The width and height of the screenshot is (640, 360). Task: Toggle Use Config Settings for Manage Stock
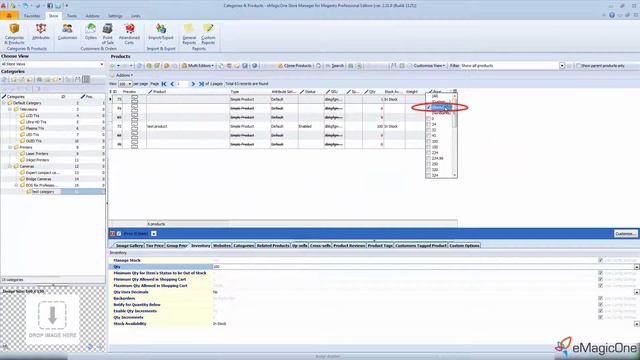[600, 260]
